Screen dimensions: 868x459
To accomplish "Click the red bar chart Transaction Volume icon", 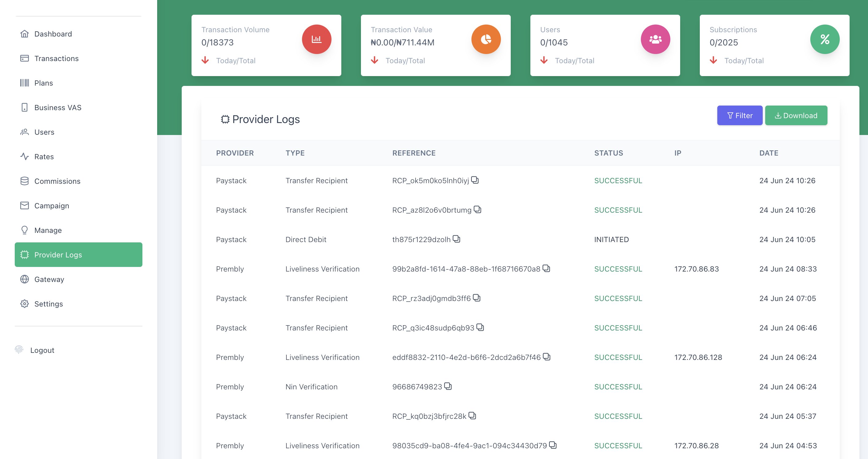I will tap(316, 39).
